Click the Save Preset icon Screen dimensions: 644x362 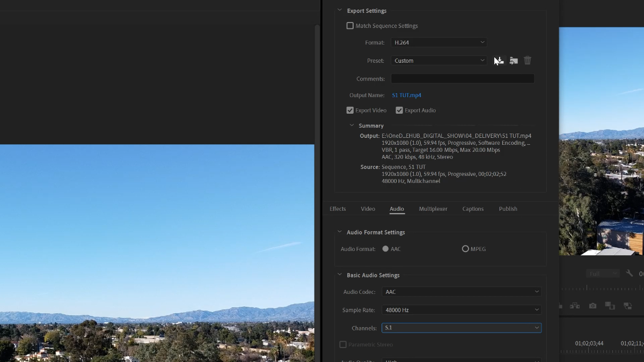click(x=499, y=61)
